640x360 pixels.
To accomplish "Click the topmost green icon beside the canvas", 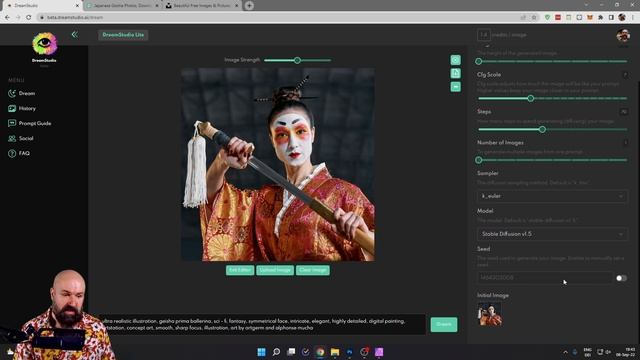I will [456, 60].
